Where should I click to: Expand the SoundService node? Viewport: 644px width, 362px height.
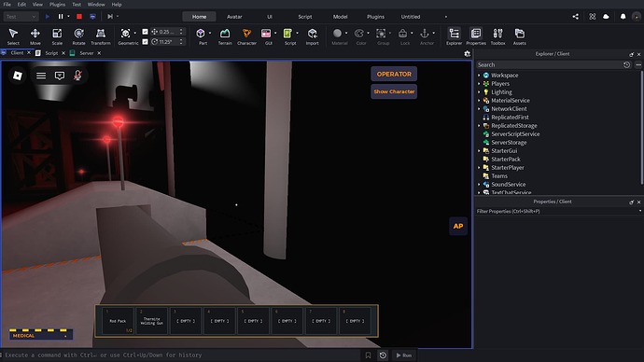pyautogui.click(x=479, y=185)
